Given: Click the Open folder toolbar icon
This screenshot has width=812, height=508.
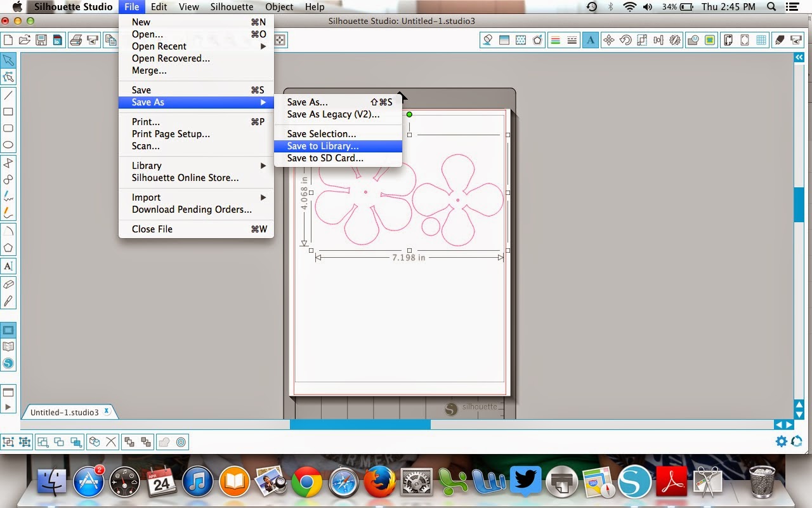Looking at the screenshot, I should [x=25, y=40].
